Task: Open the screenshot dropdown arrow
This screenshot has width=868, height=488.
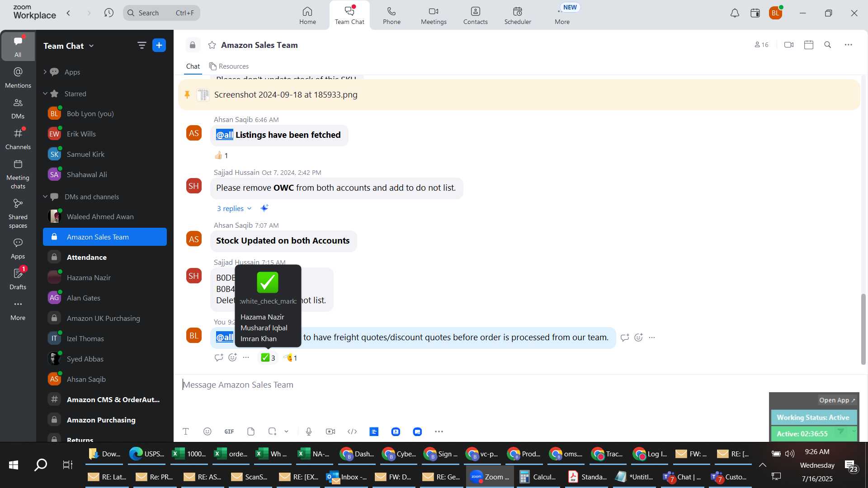Action: click(286, 432)
